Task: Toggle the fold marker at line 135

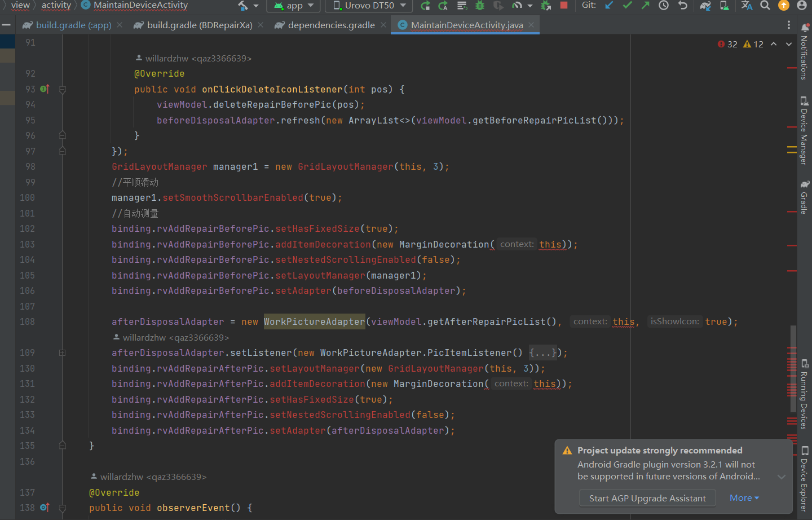Action: (63, 446)
